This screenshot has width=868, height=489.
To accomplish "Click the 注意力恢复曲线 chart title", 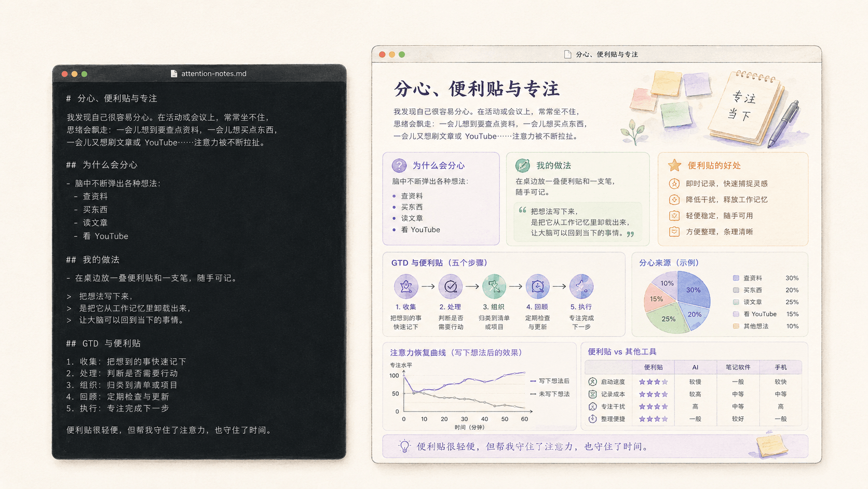I will coord(456,352).
